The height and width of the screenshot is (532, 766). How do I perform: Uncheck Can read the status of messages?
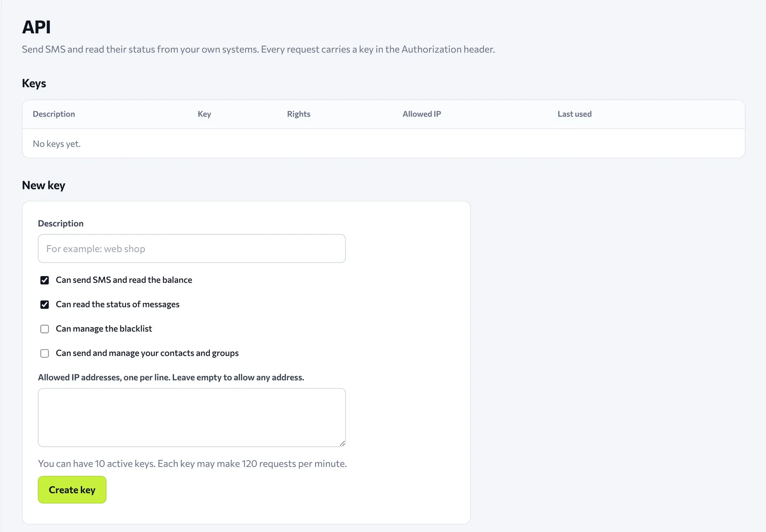click(44, 305)
